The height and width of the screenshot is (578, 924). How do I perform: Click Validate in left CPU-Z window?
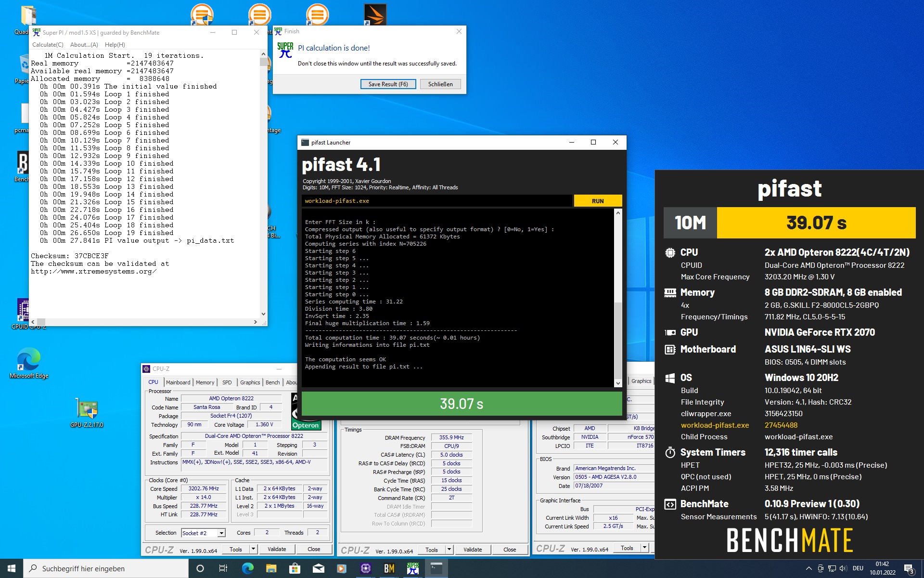pyautogui.click(x=277, y=549)
